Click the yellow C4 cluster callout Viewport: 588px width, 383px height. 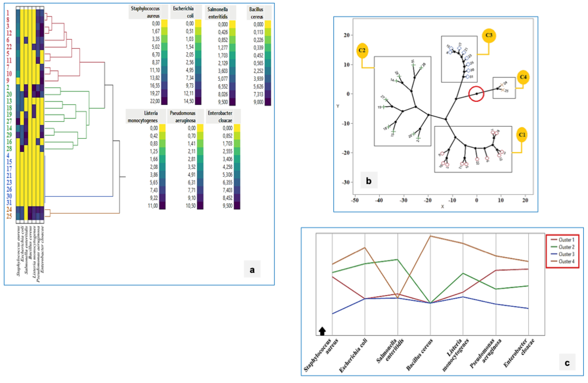[523, 77]
